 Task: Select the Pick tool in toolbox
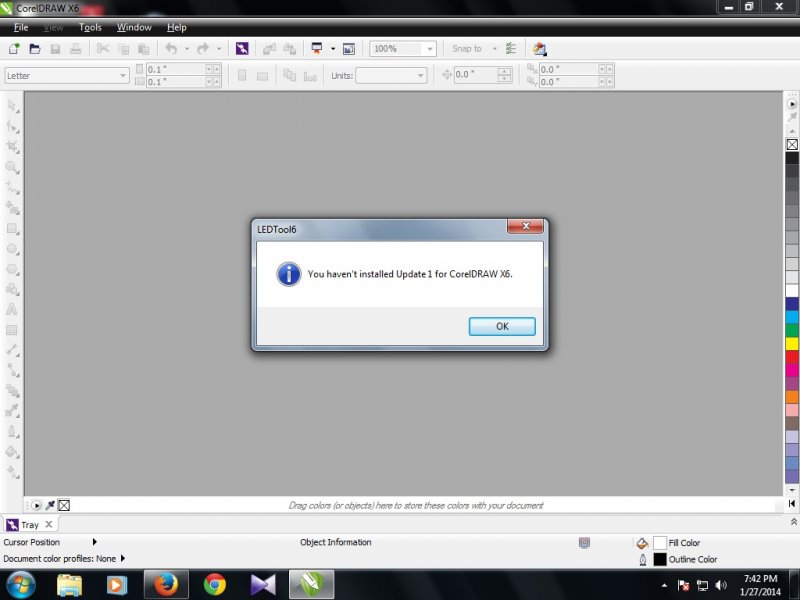point(13,107)
